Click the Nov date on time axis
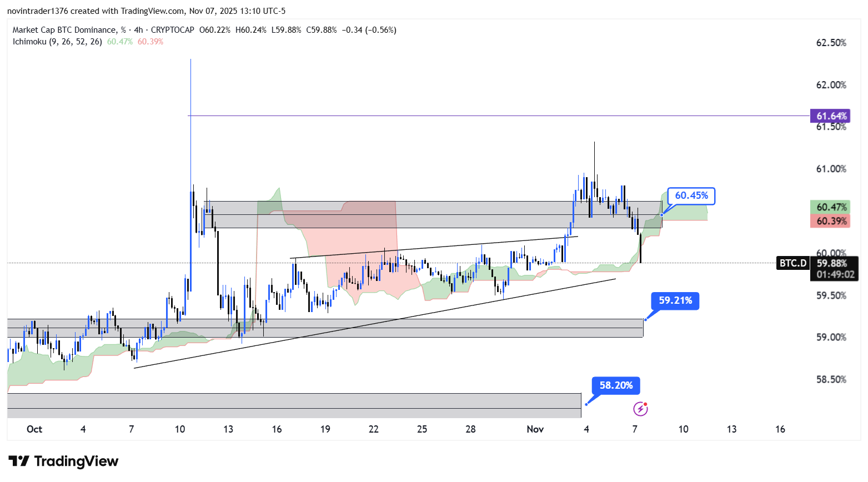This screenshot has width=868, height=482. 535,429
